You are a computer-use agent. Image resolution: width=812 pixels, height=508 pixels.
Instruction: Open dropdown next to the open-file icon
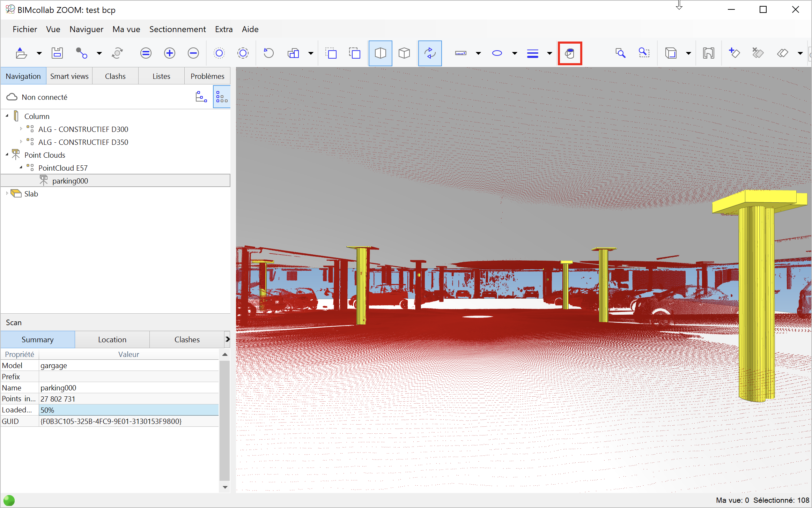[x=39, y=53]
